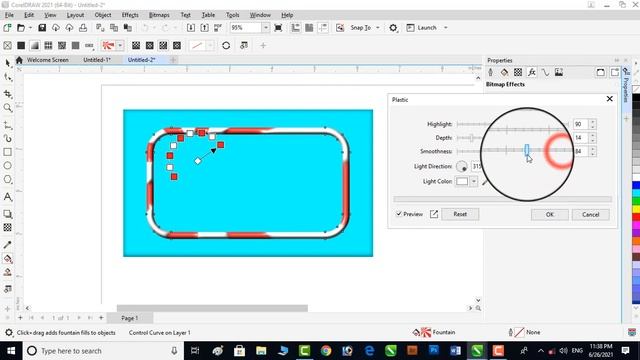Screen dimensions: 640x360
Task: Click the Depth slider handle
Action: (471, 138)
